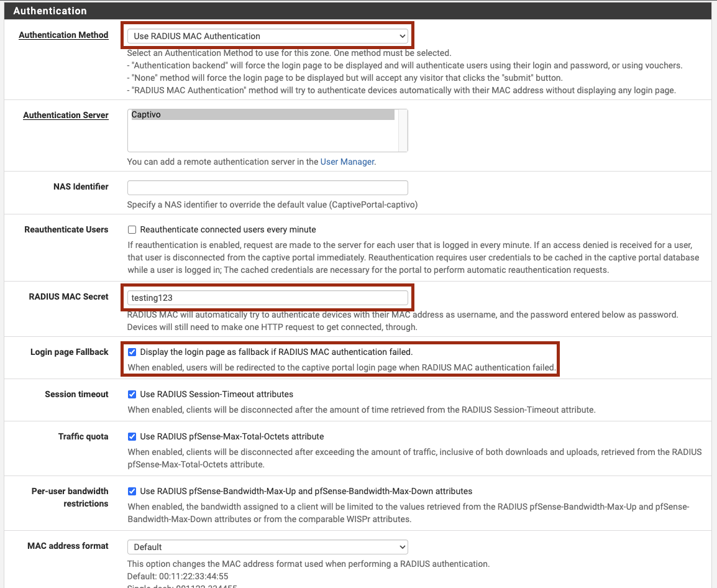Screen dimensions: 717x588
Task: Open the MAC address format dropdown
Action: [268, 547]
